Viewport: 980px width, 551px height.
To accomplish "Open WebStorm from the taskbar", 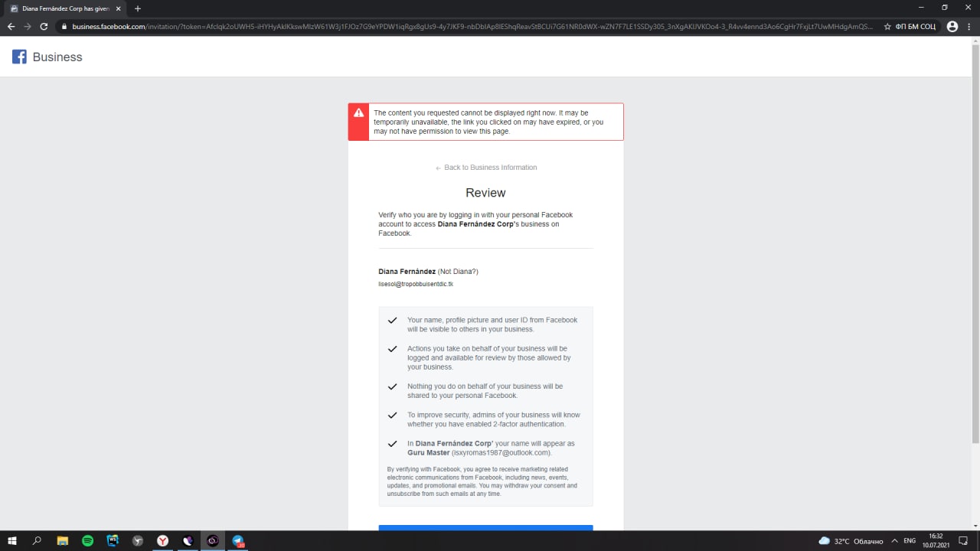I will pyautogui.click(x=113, y=541).
